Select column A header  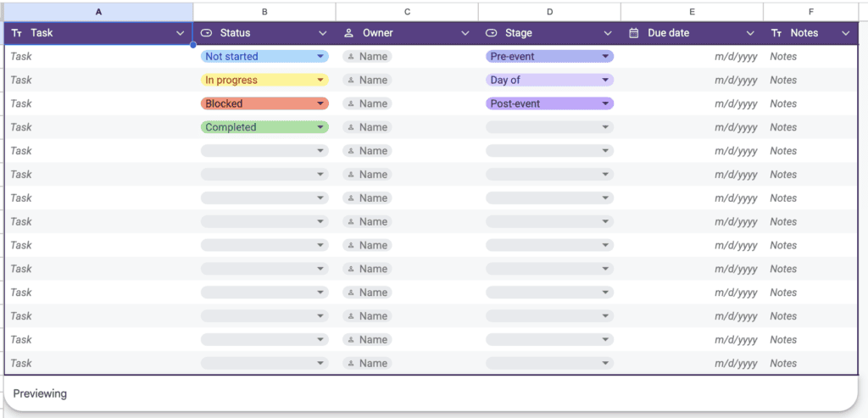98,12
